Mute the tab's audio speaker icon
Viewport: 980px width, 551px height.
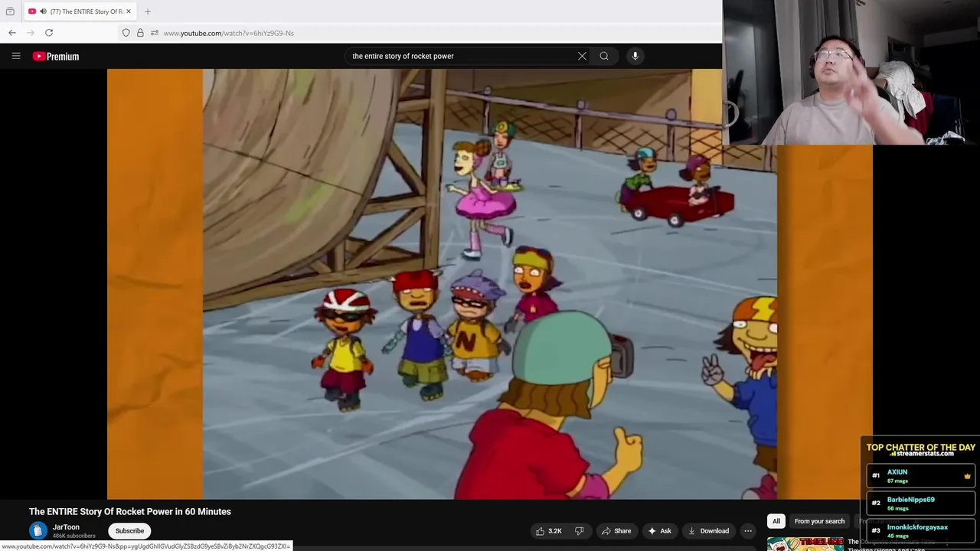(43, 11)
